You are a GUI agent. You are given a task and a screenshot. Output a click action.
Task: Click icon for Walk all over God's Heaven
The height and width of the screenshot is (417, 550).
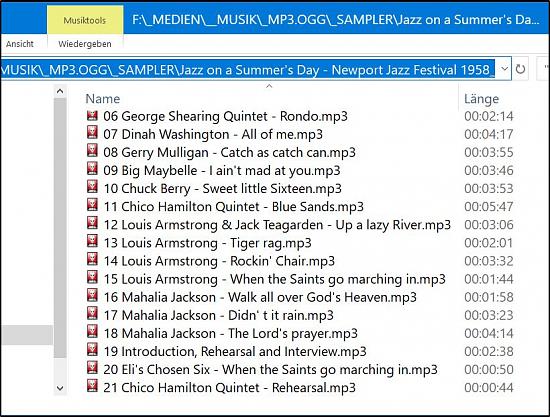point(92,296)
